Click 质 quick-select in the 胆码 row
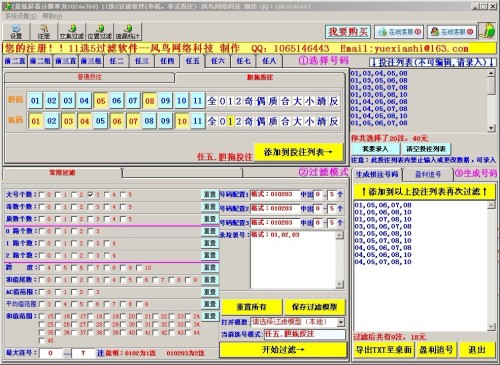Viewport: 500px width, 365px height. pos(273,101)
